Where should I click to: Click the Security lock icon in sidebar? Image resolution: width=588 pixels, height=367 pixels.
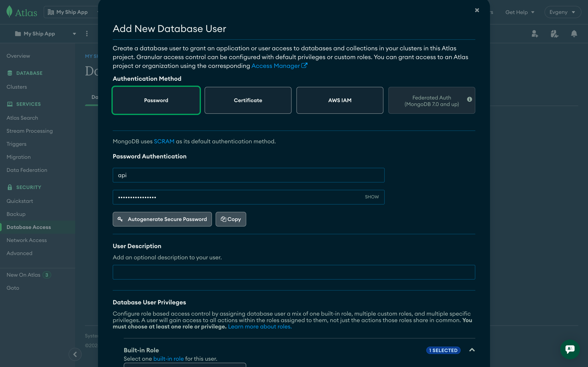click(10, 187)
